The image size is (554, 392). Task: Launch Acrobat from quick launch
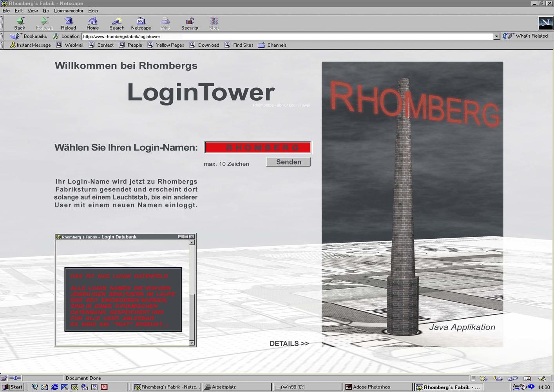point(104,387)
